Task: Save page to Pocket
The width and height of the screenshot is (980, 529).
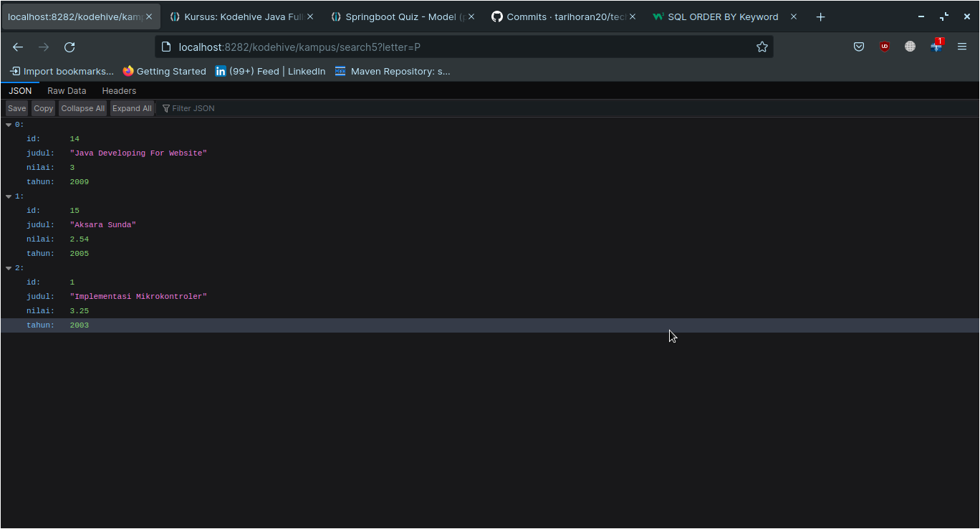Action: point(859,47)
